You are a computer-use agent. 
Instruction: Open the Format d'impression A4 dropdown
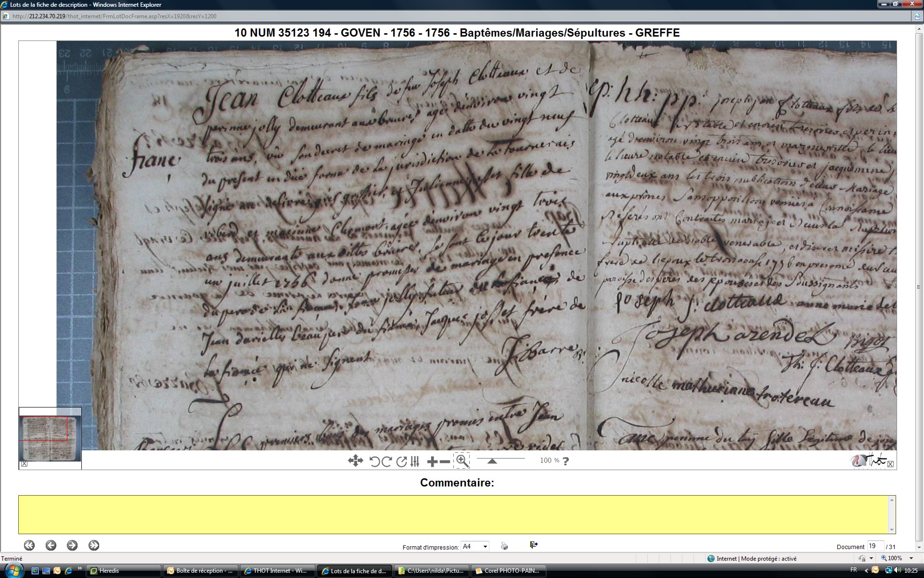pyautogui.click(x=475, y=546)
